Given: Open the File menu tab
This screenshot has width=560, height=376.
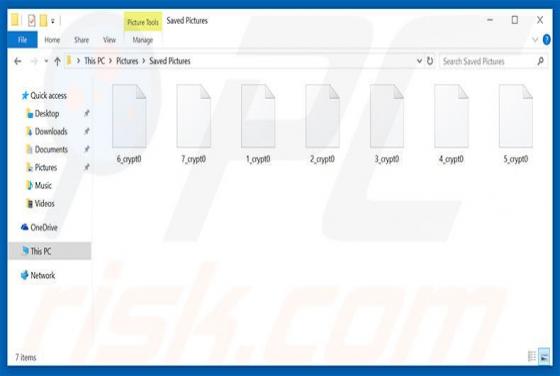Looking at the screenshot, I should pos(22,40).
